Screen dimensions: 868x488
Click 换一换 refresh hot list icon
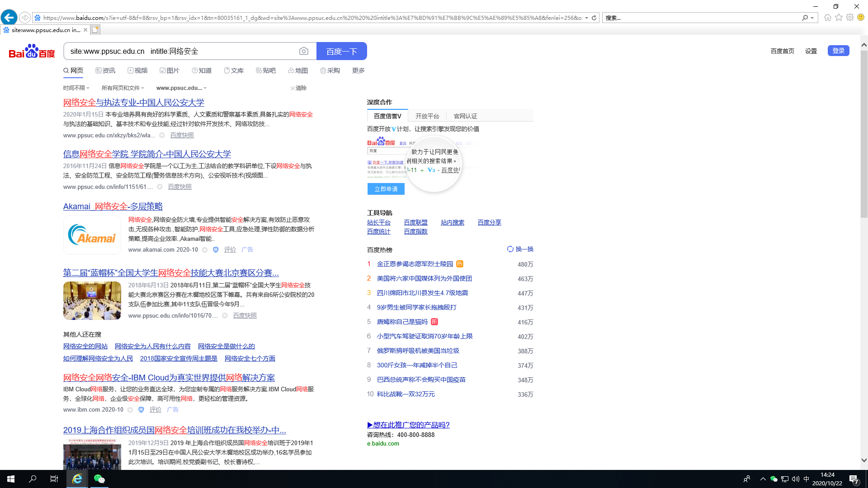pos(510,249)
